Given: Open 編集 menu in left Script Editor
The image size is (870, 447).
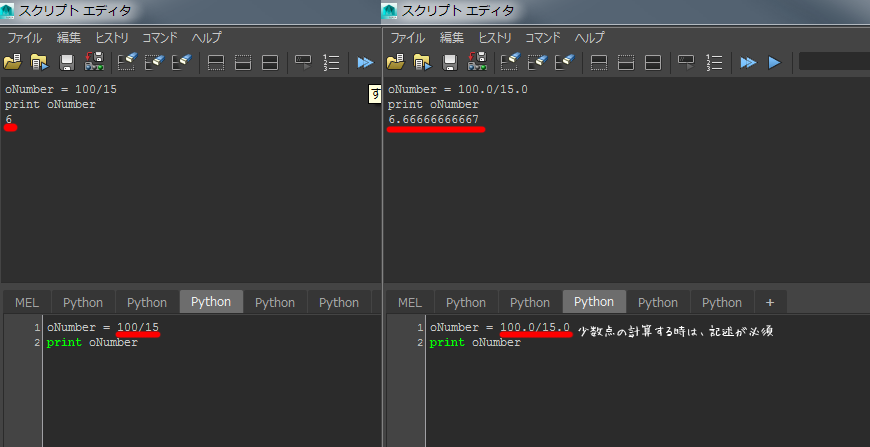Looking at the screenshot, I should (69, 38).
